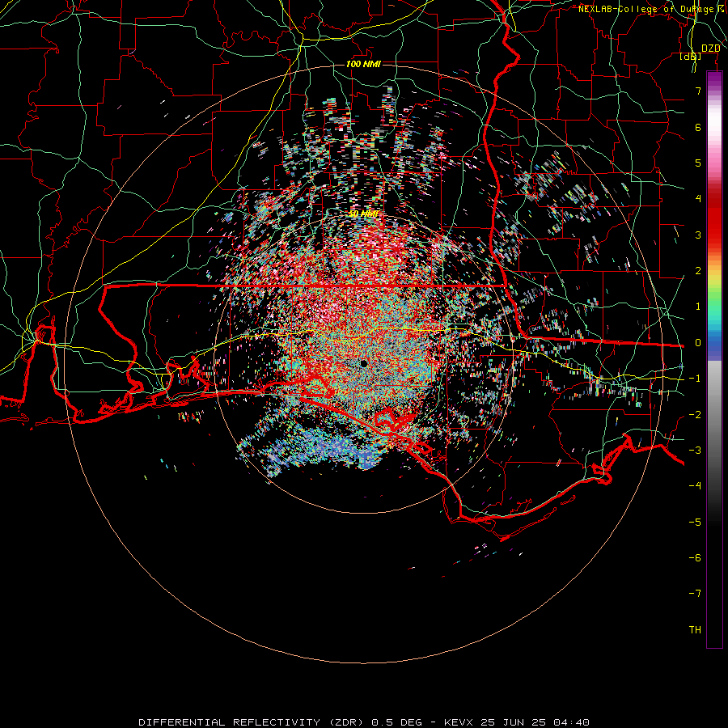Screen dimensions: 728x728
Task: Click the NEXLAB-College of DuPage credit text
Action: click(x=652, y=9)
